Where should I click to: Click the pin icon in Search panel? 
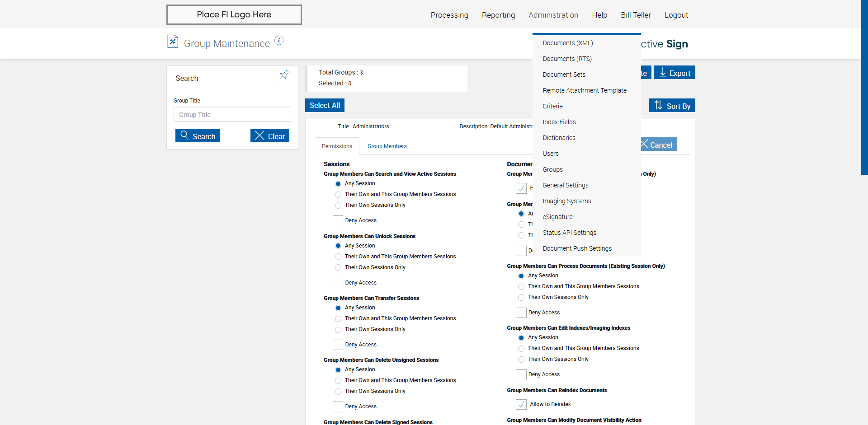click(x=284, y=75)
